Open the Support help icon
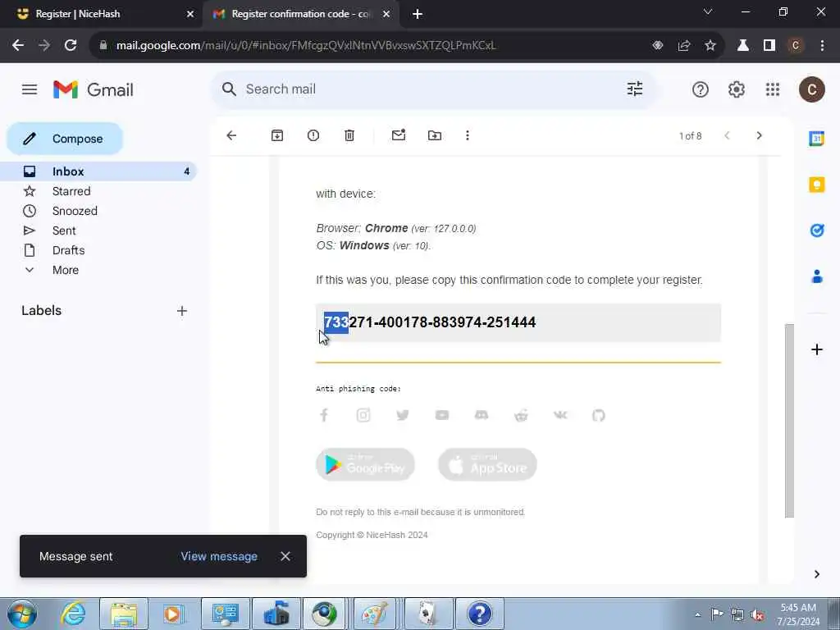Screen dimensions: 840x630 coord(701,89)
